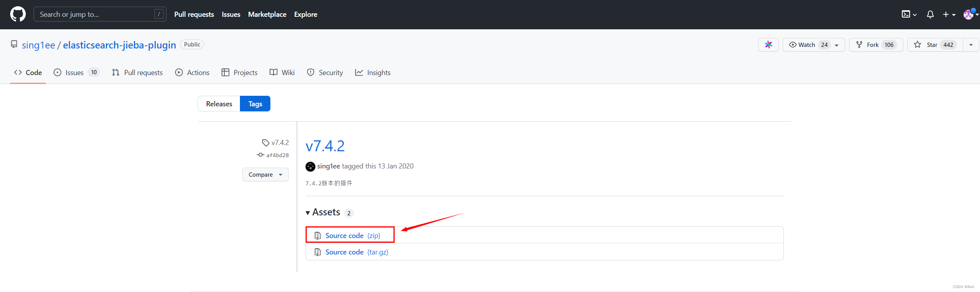Click the Watch count 24
Viewport: 980px width, 292px height.
pyautogui.click(x=824, y=45)
